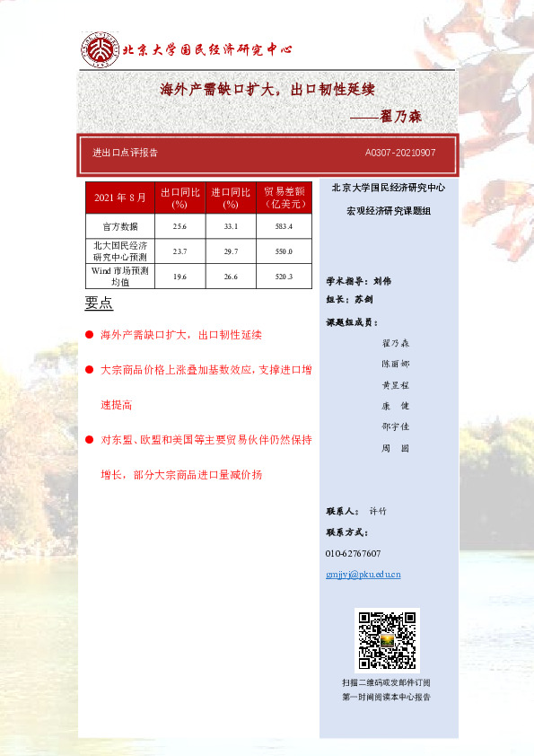Click the 进出口点评报告 banner label
Screen dimensions: 534x756
(x=126, y=153)
